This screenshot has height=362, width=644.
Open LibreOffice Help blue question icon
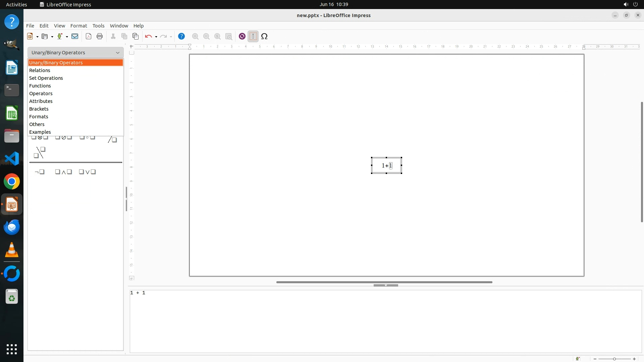[x=181, y=37]
